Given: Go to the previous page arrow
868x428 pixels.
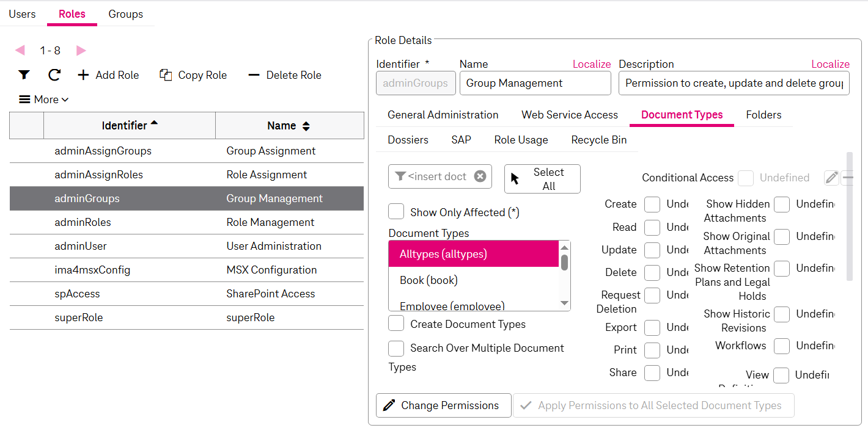Looking at the screenshot, I should (20, 51).
